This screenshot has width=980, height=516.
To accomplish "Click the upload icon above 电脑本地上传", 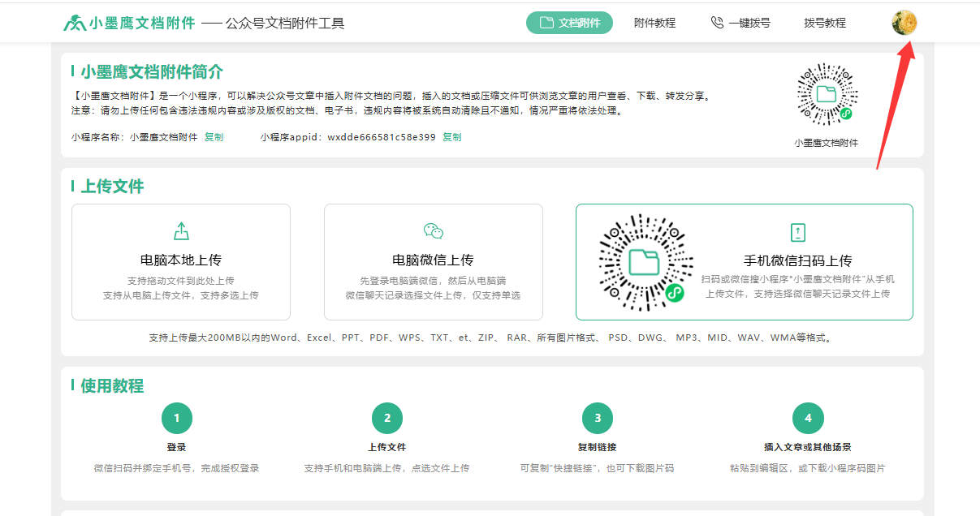I will (181, 231).
